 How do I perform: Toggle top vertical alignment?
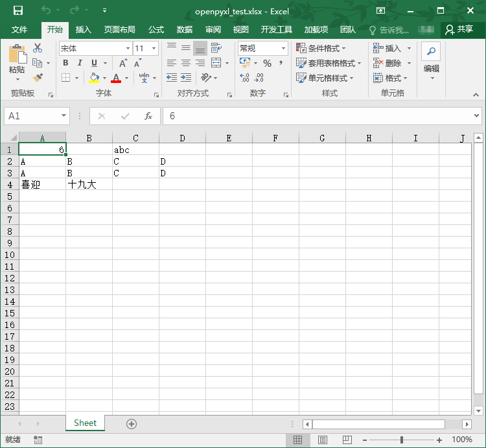172,48
